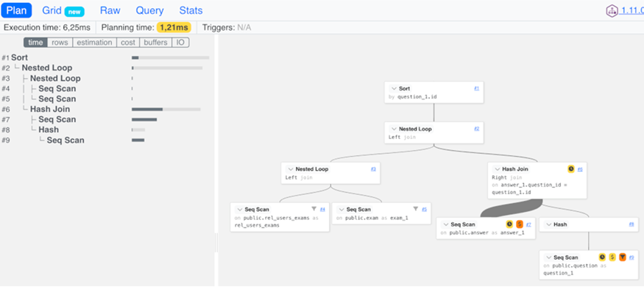Switch the tree metric to IO
Screen dimensions: 644x287
point(180,42)
